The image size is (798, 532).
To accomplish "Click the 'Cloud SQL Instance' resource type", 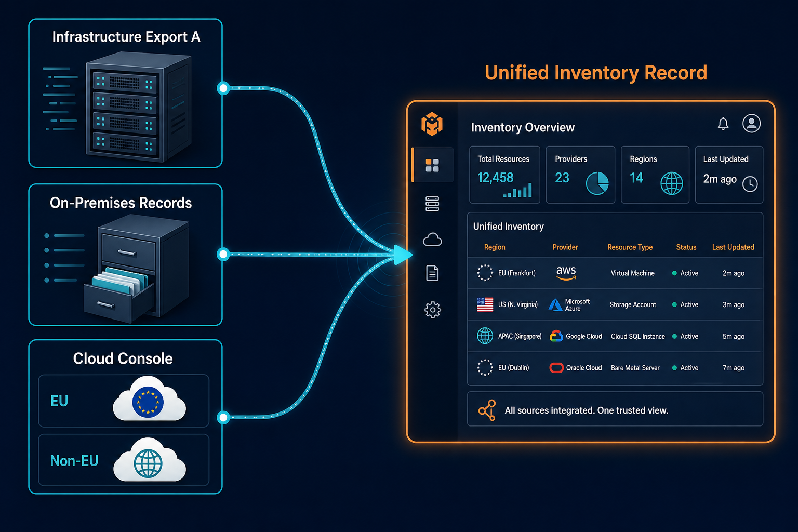I will pos(638,337).
